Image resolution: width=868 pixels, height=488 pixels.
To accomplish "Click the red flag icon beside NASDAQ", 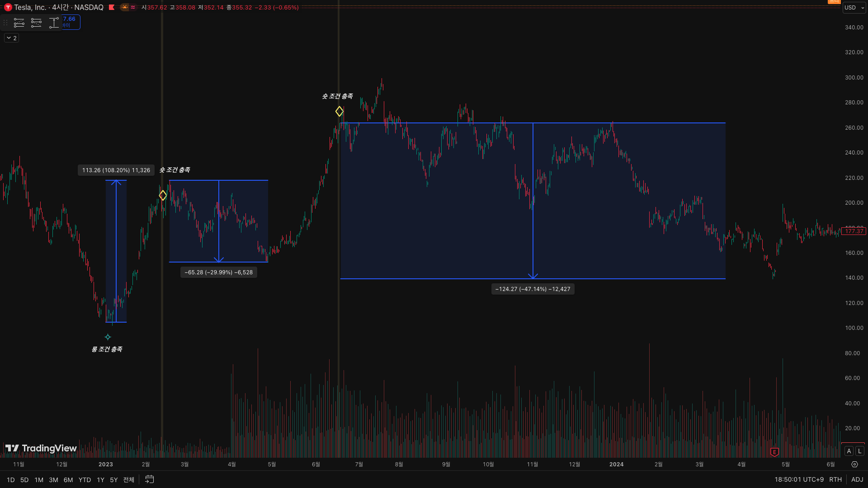I will pyautogui.click(x=112, y=7).
